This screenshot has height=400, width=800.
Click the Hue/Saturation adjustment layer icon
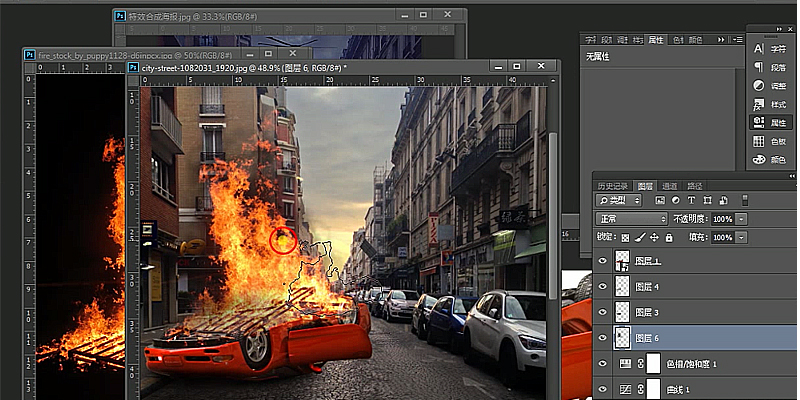(625, 364)
